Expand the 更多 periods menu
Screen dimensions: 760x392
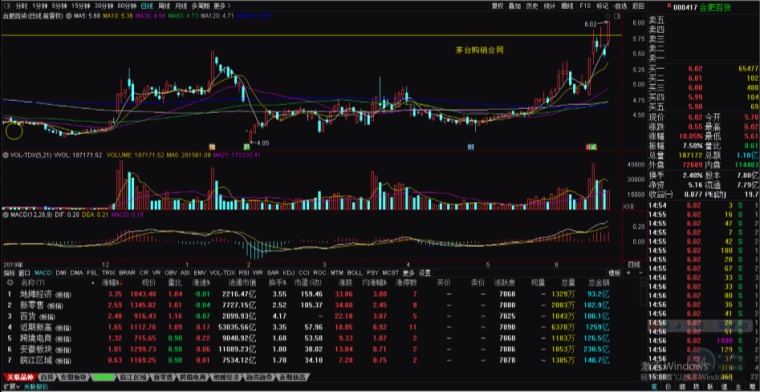click(x=222, y=6)
